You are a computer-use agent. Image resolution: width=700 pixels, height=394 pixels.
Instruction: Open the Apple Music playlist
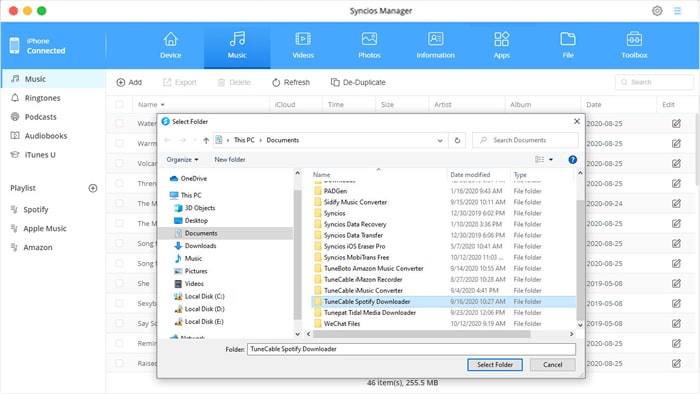[45, 228]
